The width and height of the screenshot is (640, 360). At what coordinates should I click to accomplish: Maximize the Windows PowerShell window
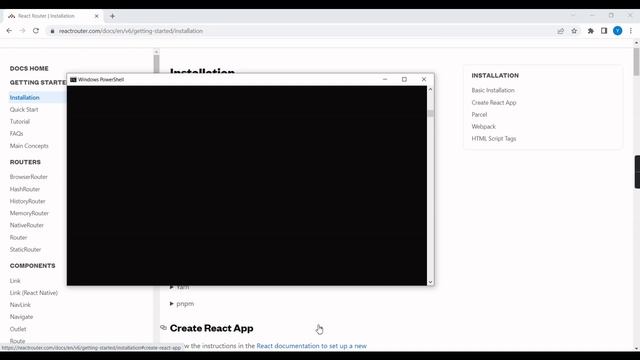[404, 79]
